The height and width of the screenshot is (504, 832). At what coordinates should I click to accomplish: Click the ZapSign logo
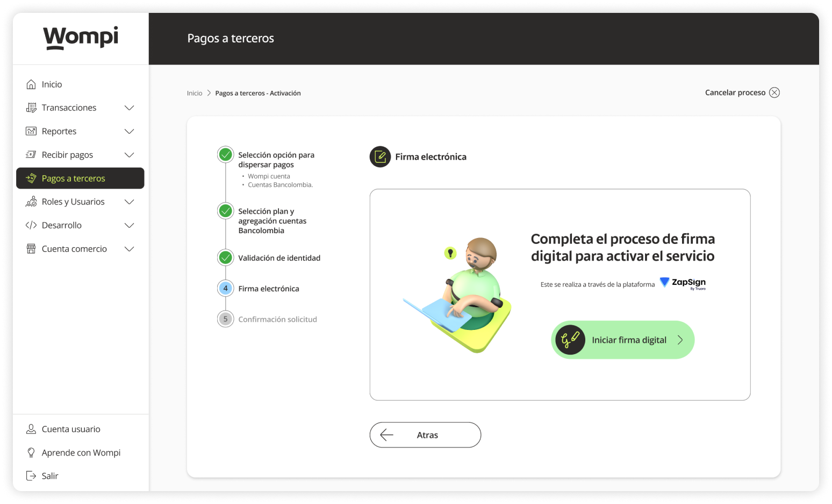(683, 283)
